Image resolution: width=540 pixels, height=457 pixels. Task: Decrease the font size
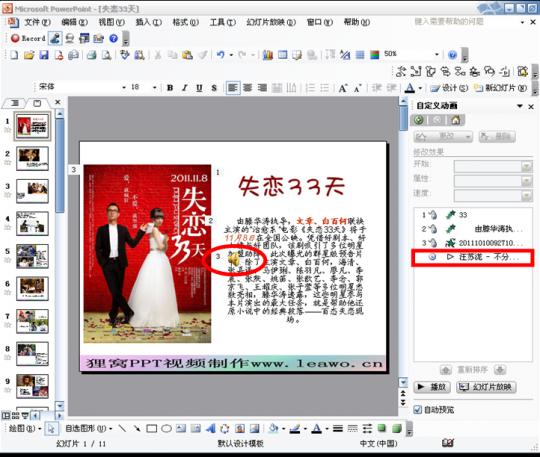[x=357, y=88]
